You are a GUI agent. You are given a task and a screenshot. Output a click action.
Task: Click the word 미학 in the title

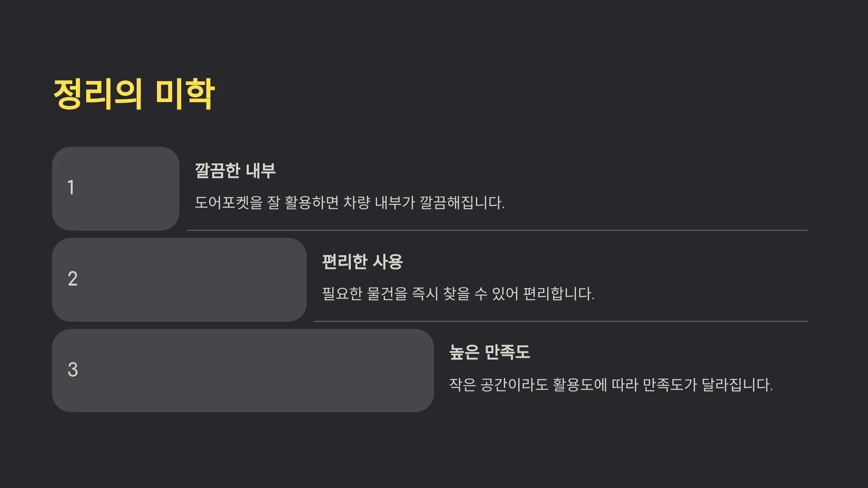click(x=185, y=94)
